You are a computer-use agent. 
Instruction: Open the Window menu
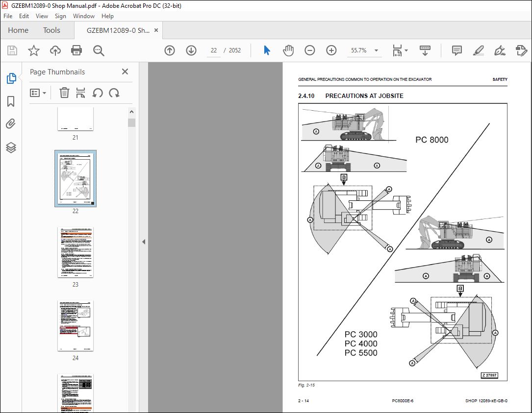83,16
